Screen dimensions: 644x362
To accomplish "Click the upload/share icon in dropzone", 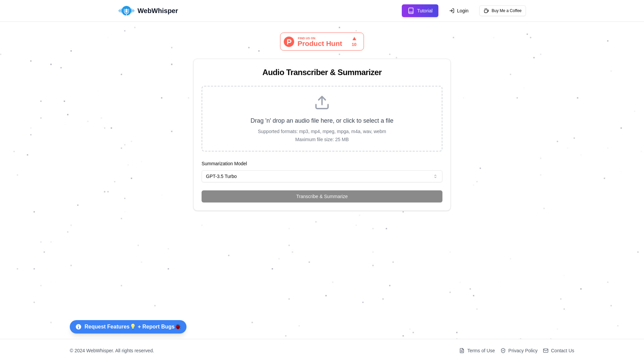I will 322,102.
